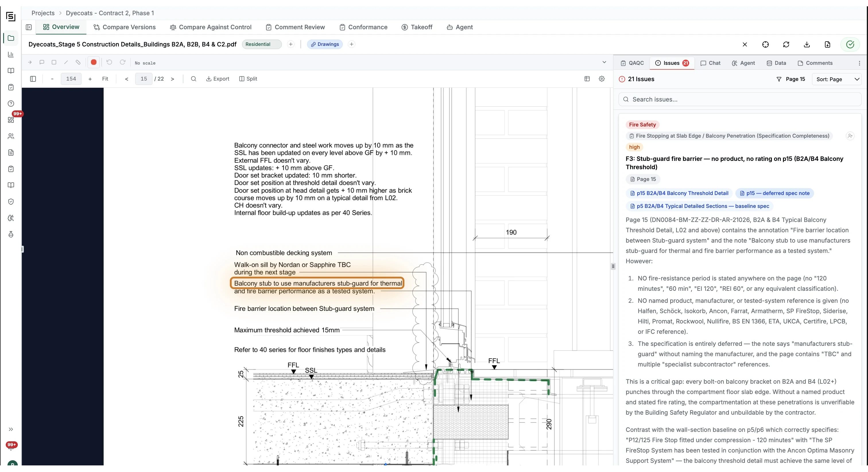Switch to the QAQC panel tab
868x472 pixels.
point(632,63)
